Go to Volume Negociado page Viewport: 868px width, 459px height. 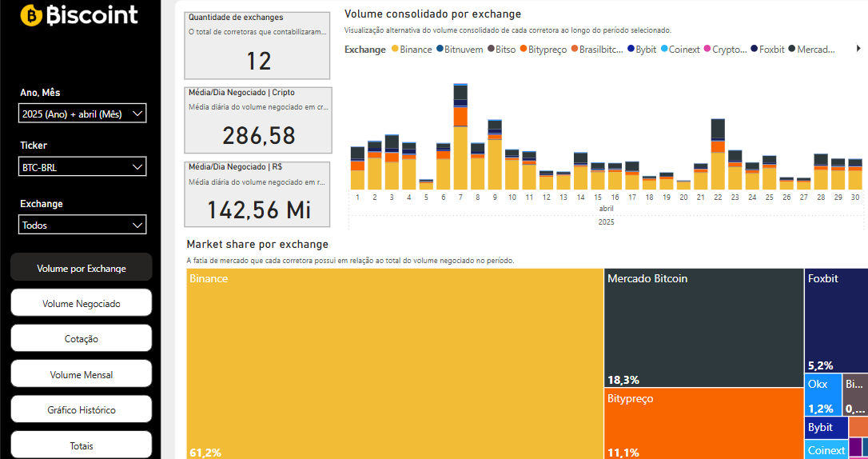click(82, 303)
